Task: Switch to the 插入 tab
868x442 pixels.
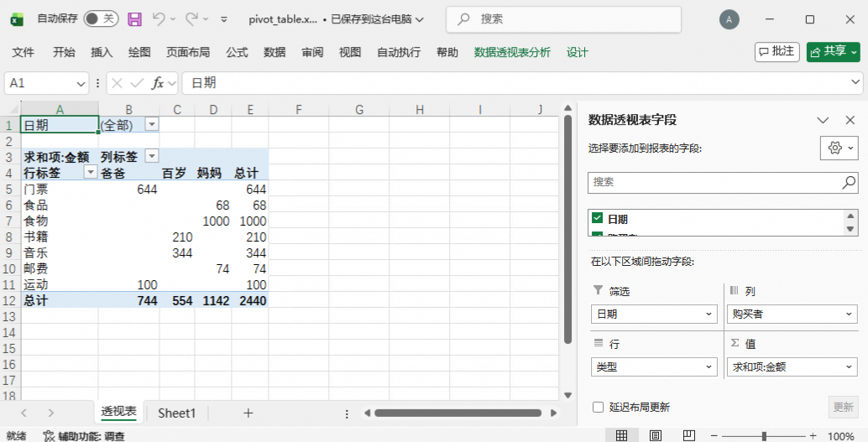Action: pyautogui.click(x=102, y=52)
